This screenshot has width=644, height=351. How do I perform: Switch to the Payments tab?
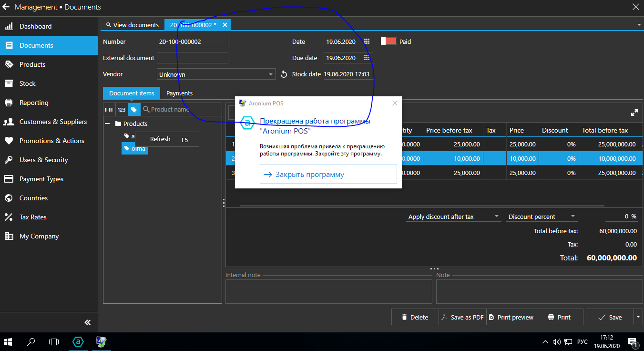(x=179, y=93)
